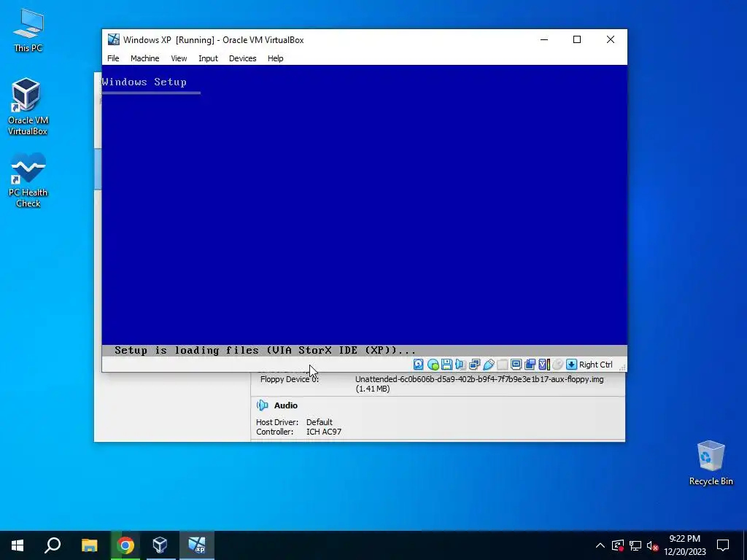The image size is (747, 560).
Task: Click the CPU virtualization status indicator
Action: coord(543,365)
